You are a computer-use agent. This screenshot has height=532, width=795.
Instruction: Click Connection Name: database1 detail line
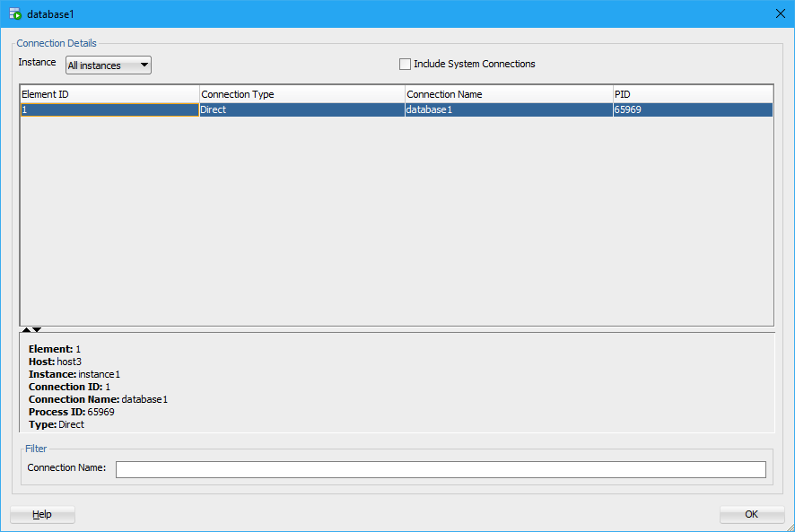point(98,399)
